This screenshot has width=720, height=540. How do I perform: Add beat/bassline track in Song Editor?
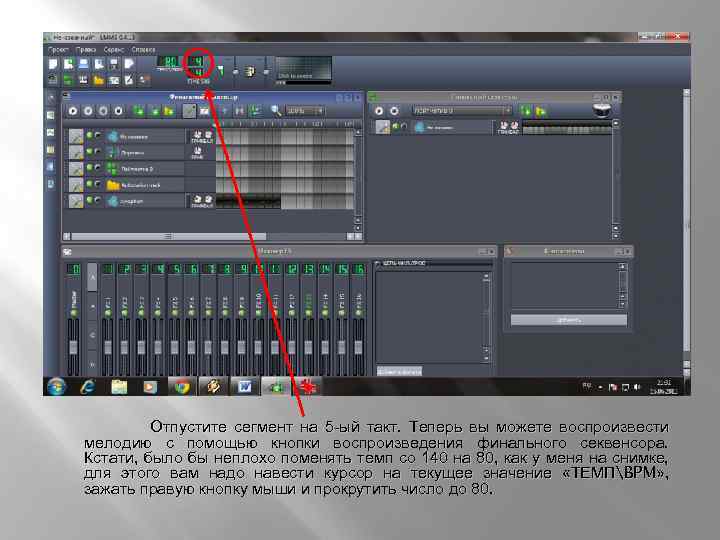click(138, 111)
